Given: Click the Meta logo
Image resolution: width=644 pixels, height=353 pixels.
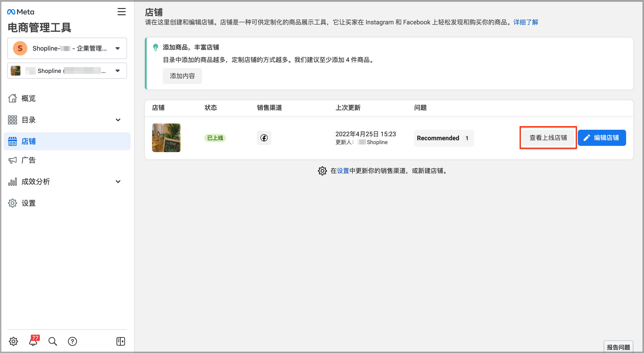Looking at the screenshot, I should [21, 12].
